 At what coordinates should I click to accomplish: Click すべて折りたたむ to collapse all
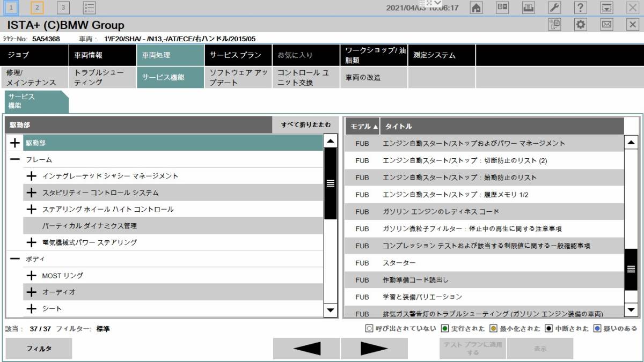[304, 124]
